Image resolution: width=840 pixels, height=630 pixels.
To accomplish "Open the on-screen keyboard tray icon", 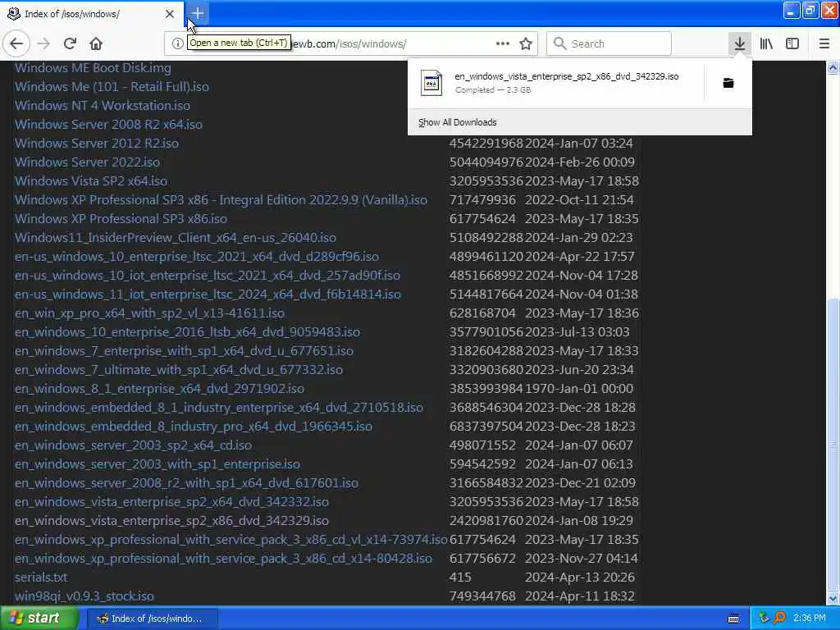I will coord(733,619).
